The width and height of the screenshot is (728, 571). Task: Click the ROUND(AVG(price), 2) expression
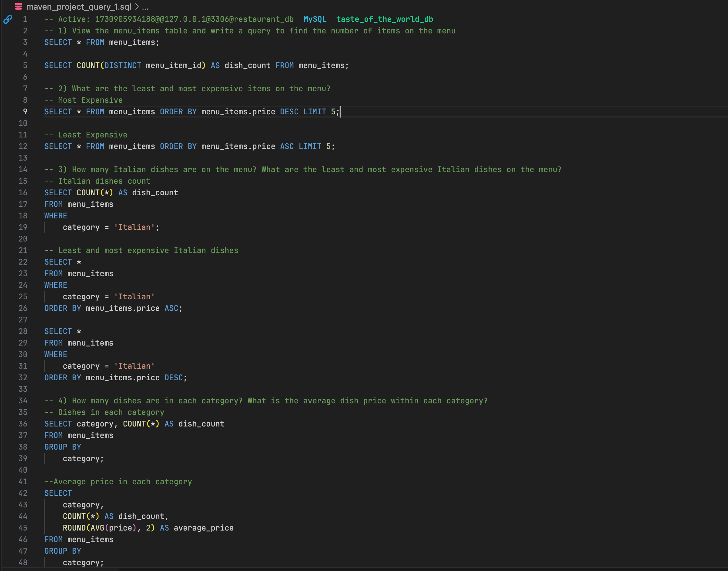coord(109,528)
